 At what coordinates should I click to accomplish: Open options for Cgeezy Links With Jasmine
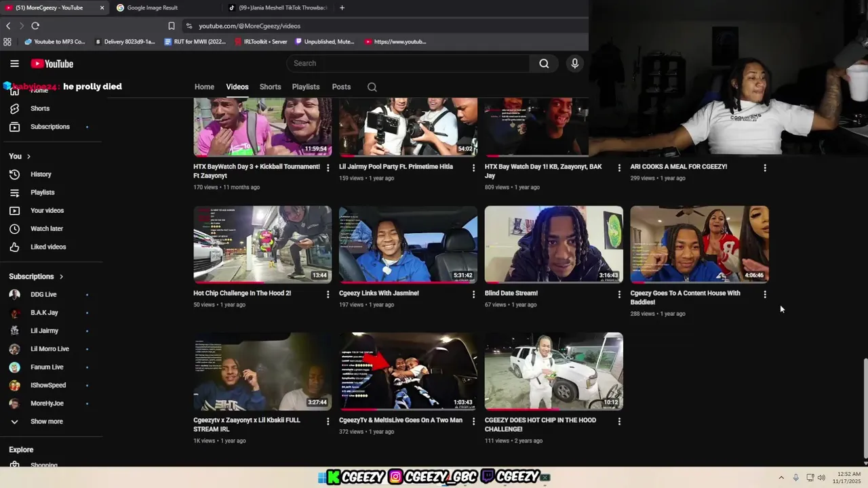[x=473, y=294]
